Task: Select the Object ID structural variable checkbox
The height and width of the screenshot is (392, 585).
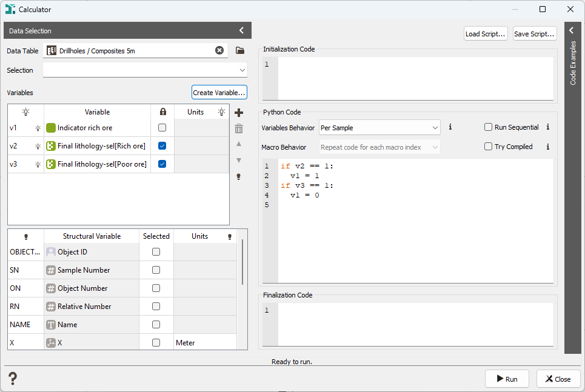Action: (156, 252)
